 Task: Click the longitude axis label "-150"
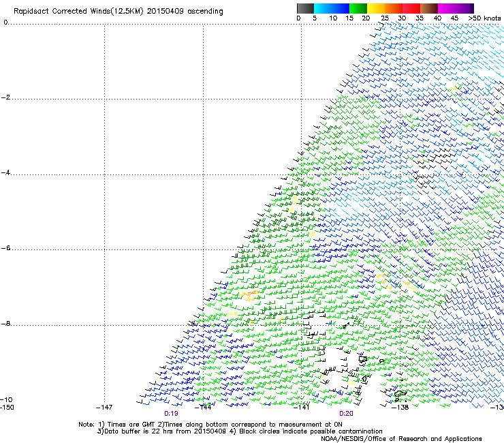pyautogui.click(x=7, y=408)
